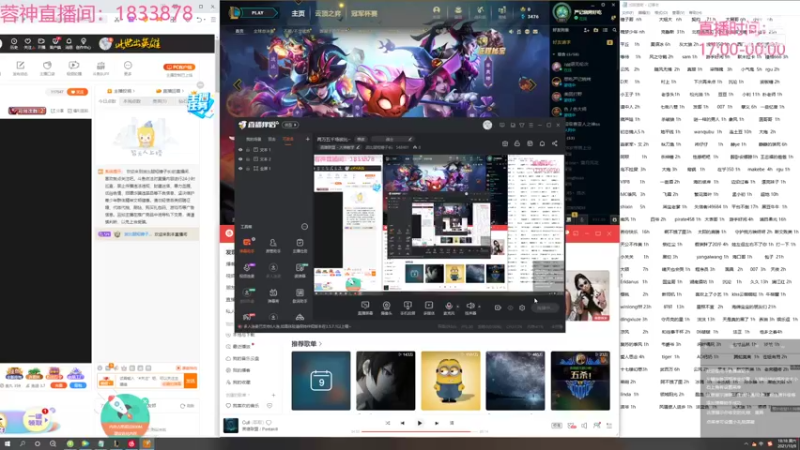Viewport: 800px width, 450px height.
Task: Click the 扬声器 speaker icon in the streaming app
Action: pyautogui.click(x=470, y=308)
